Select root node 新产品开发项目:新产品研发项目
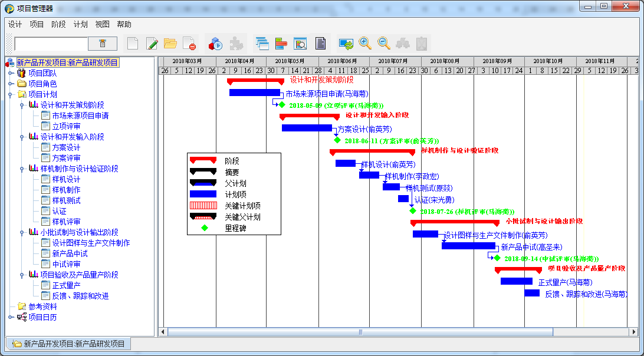The height and width of the screenshot is (356, 644). (x=67, y=63)
